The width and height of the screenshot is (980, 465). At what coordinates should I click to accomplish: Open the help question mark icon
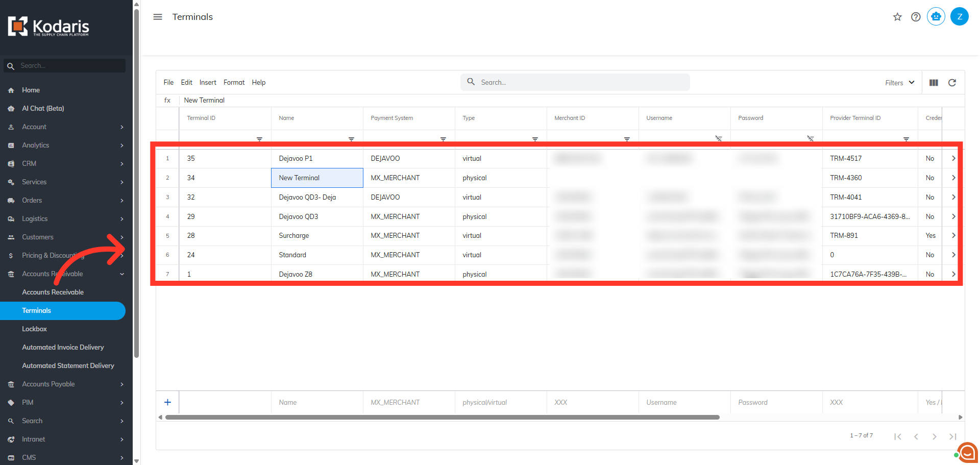(x=916, y=17)
